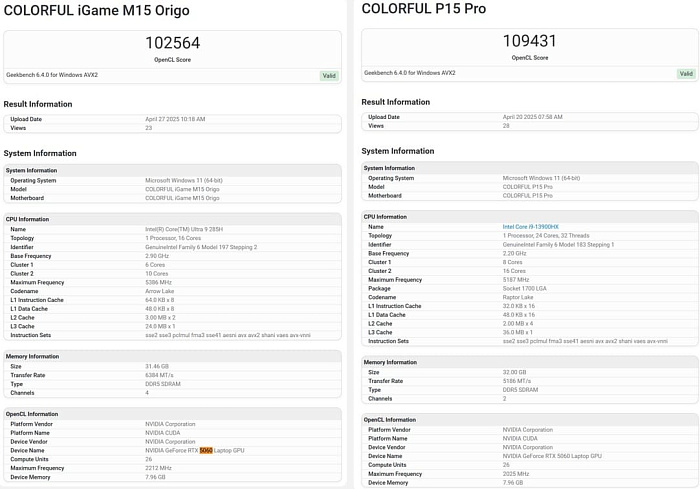Click the CPU name 'Intel(R) Core(TM) Ultra 9 285H'
This screenshot has width=700, height=489.
(x=184, y=230)
